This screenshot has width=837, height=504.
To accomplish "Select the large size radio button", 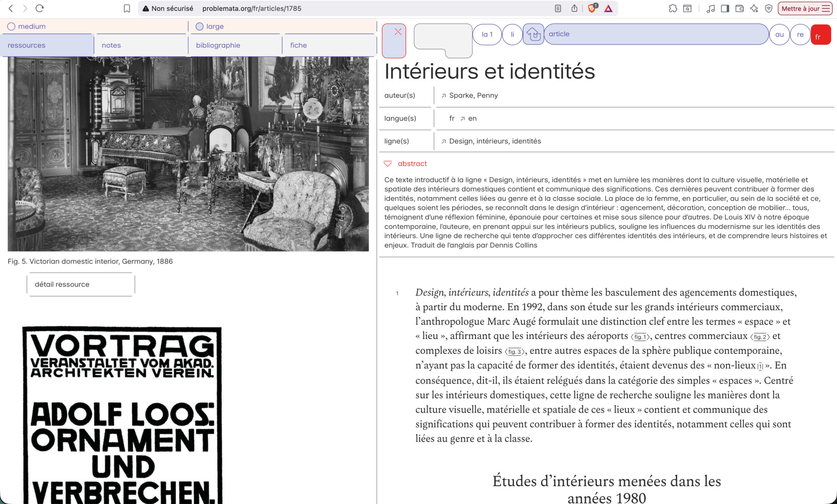I will tap(199, 26).
